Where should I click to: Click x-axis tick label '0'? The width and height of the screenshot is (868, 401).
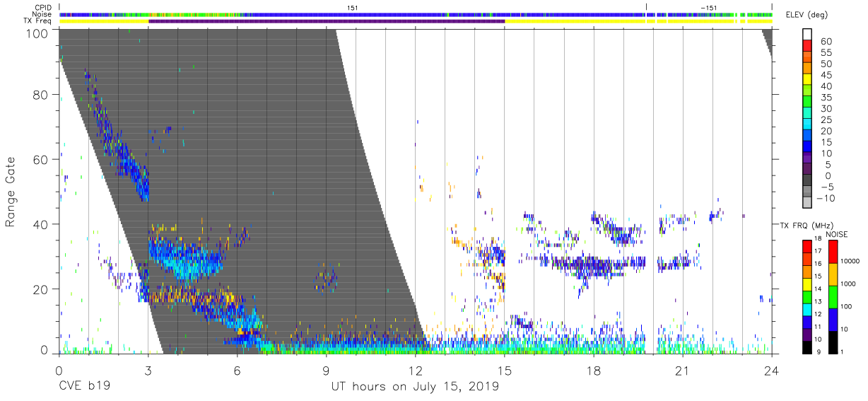click(59, 370)
